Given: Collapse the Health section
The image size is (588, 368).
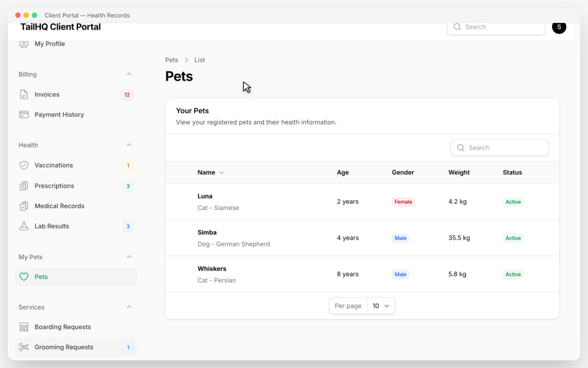Looking at the screenshot, I should (x=129, y=145).
